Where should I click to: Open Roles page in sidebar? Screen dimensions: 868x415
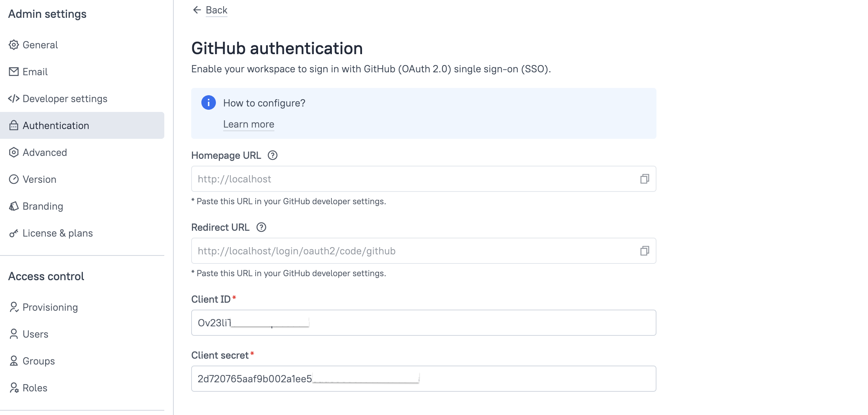(x=35, y=388)
